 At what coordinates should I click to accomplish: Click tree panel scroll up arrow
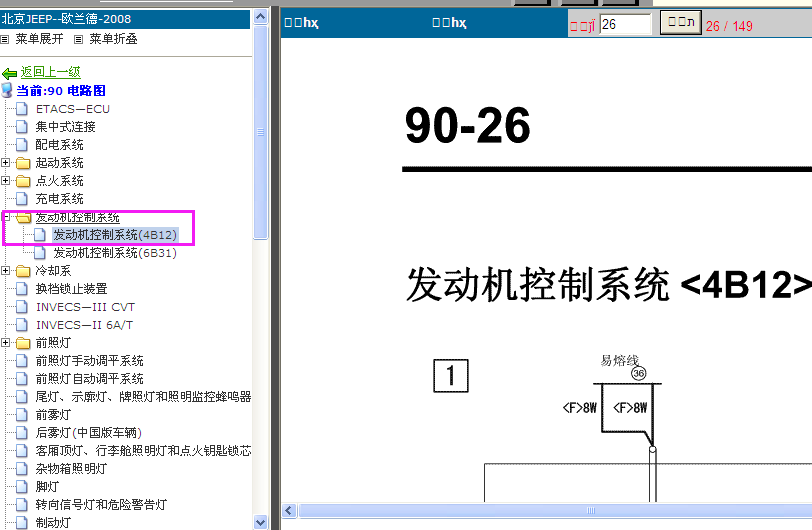click(260, 17)
